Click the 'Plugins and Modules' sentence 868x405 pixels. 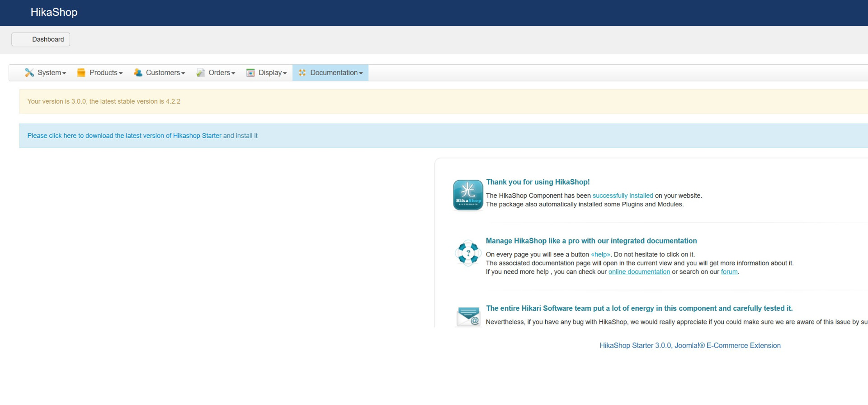pyautogui.click(x=585, y=205)
